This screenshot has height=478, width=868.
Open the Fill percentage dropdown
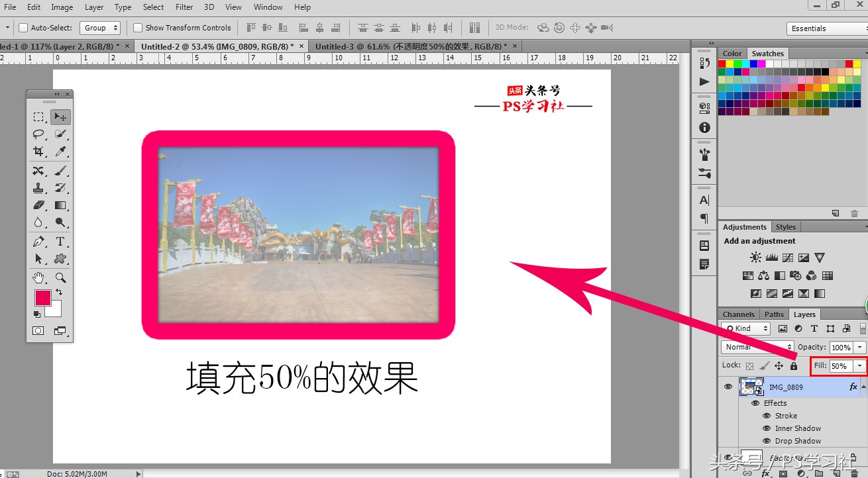859,365
